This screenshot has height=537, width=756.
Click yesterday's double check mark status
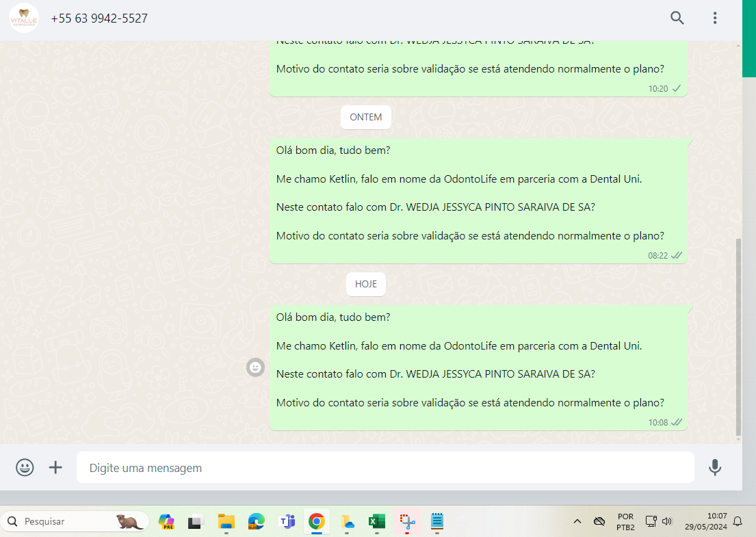coord(677,255)
